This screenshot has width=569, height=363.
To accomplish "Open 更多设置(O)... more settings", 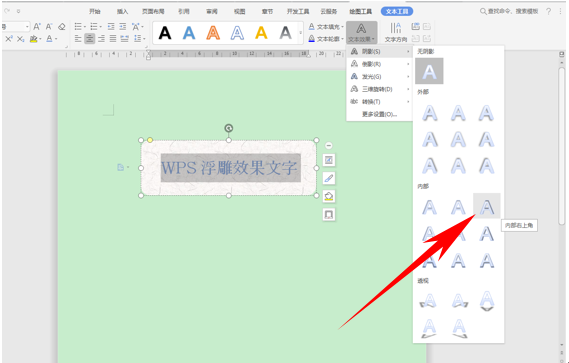I will (x=380, y=114).
